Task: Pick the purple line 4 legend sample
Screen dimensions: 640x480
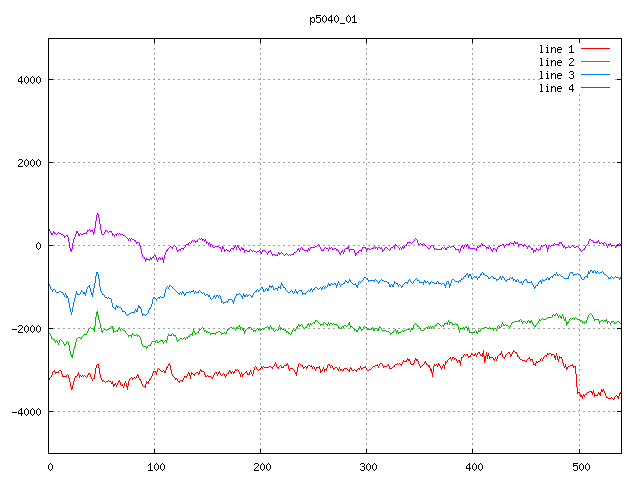Action: 595,87
